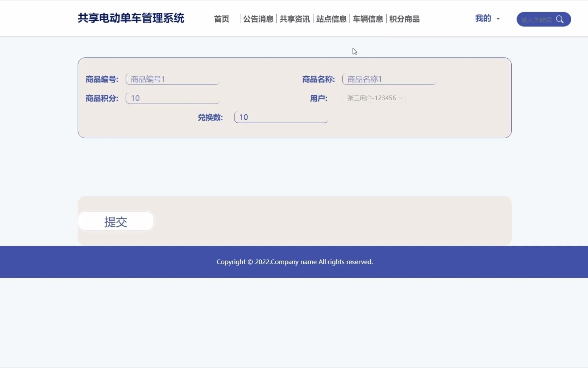Open the 车辆信息 page

(368, 19)
